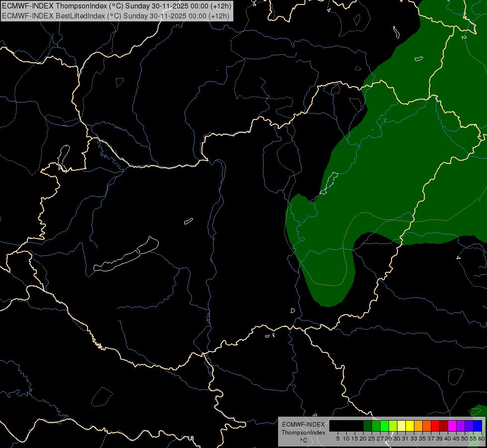Image resolution: width=487 pixels, height=448 pixels.
Task: Click the legend tick value "55"
Action: 473,439
